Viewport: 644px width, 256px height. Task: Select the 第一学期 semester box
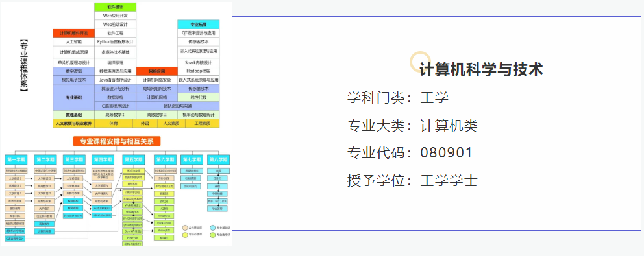tap(16, 159)
